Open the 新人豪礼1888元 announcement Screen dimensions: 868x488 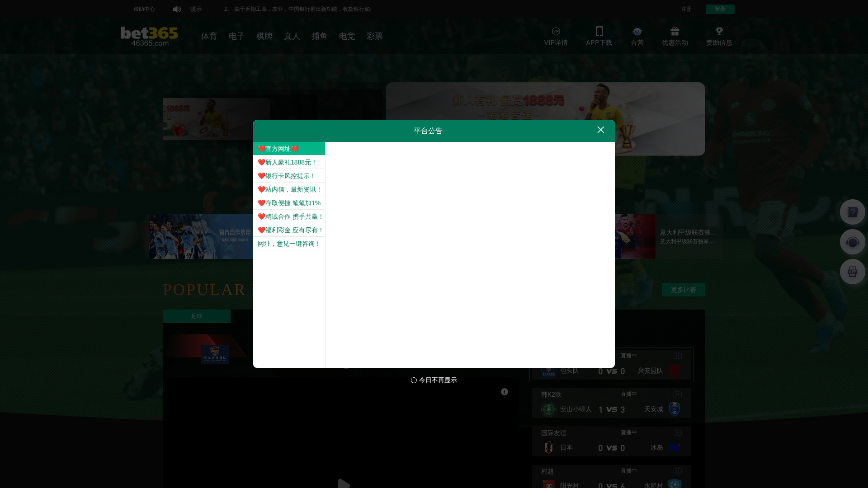click(289, 162)
